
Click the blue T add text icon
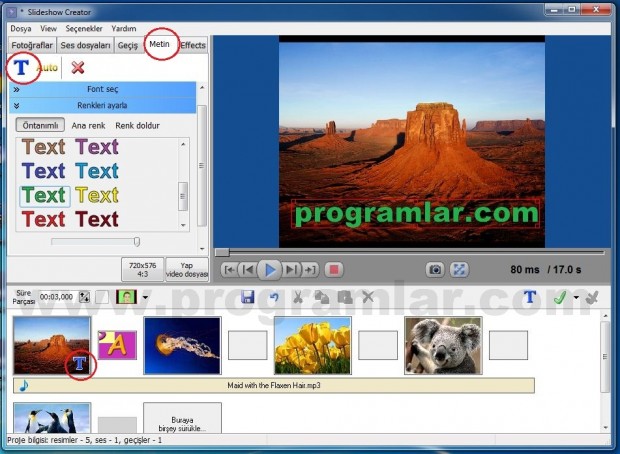[21, 67]
